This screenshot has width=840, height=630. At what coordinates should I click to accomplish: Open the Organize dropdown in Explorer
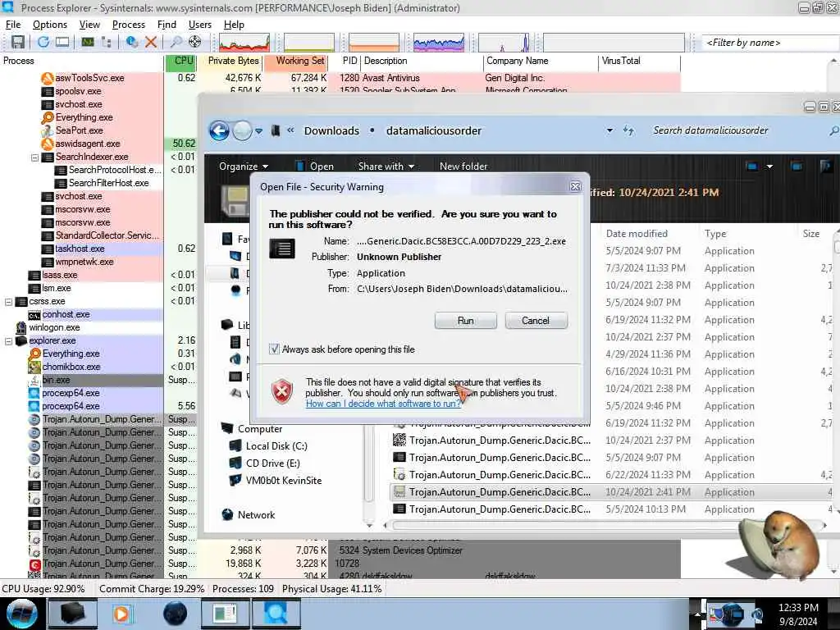(244, 167)
